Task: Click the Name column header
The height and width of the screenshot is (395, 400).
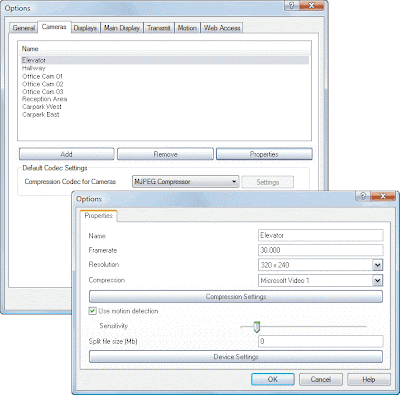Action: (30, 49)
